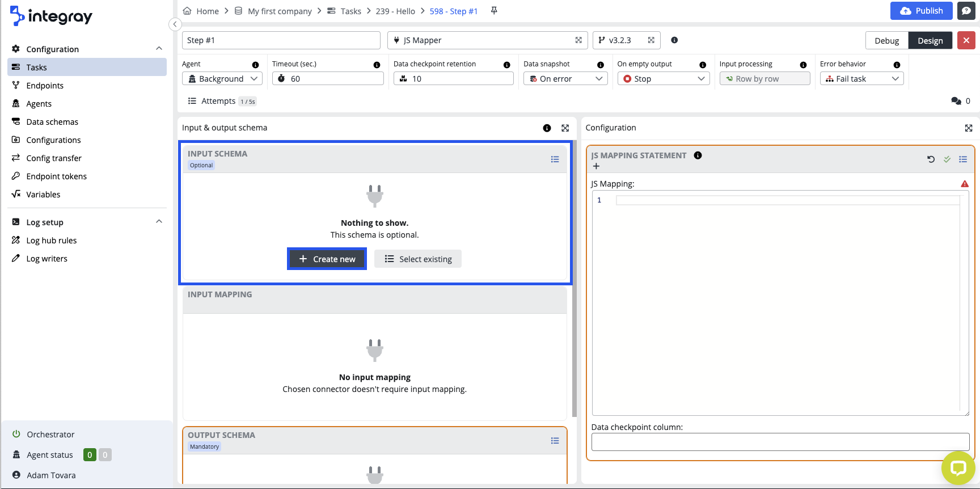
Task: Expand the Configuration panel to fullscreen
Action: (968, 128)
